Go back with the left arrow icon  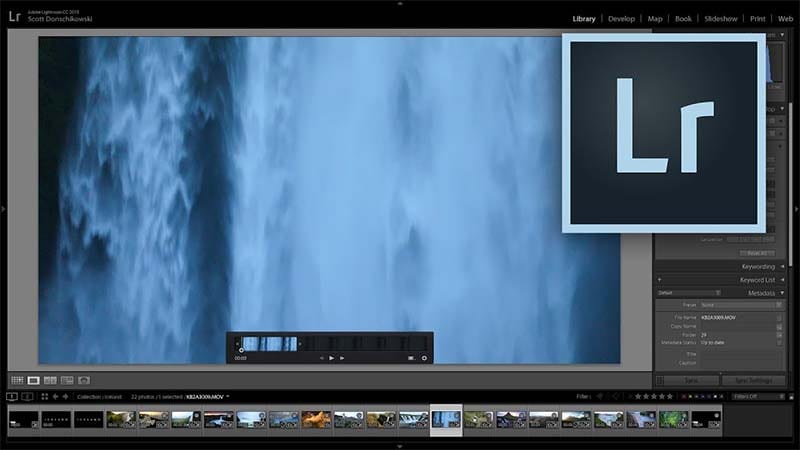coord(55,396)
